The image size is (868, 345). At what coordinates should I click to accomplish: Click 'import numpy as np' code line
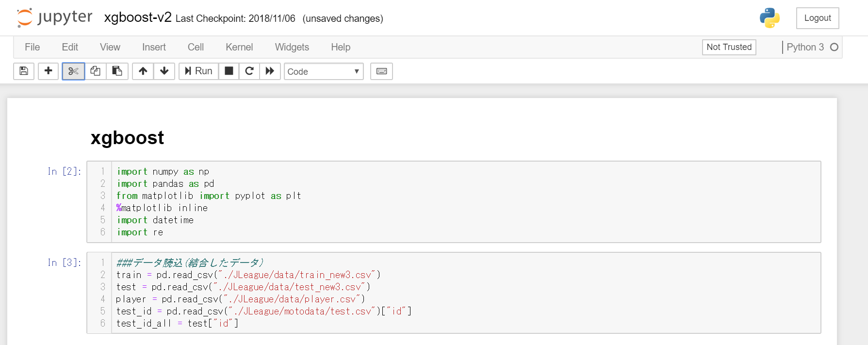163,172
